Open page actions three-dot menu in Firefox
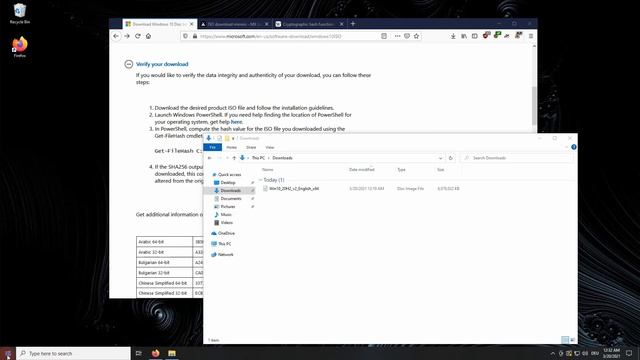Image resolution: width=640 pixels, height=360 pixels. point(397,36)
